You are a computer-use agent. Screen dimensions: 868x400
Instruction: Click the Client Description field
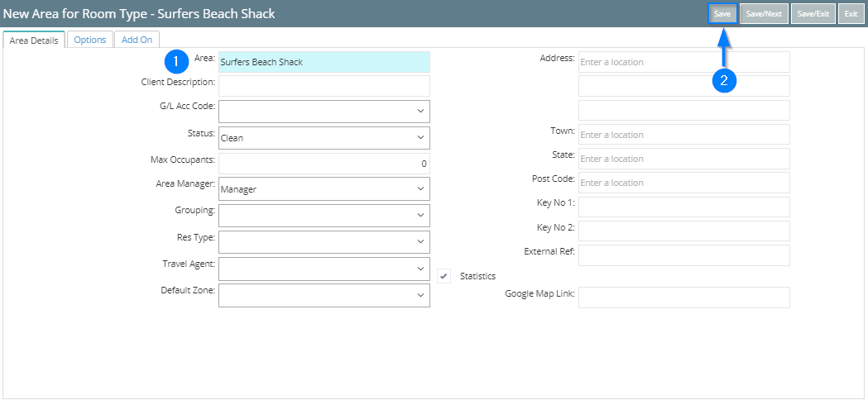tap(324, 86)
